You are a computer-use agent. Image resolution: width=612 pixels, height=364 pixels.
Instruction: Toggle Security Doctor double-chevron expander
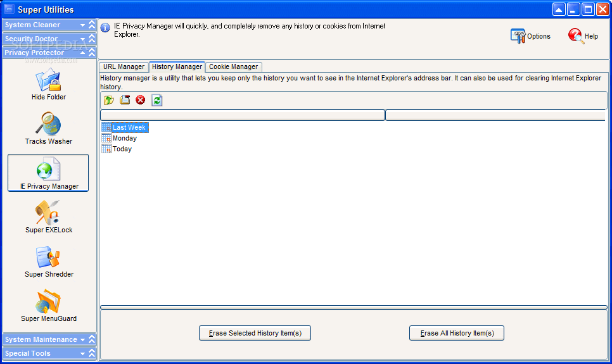coord(92,39)
